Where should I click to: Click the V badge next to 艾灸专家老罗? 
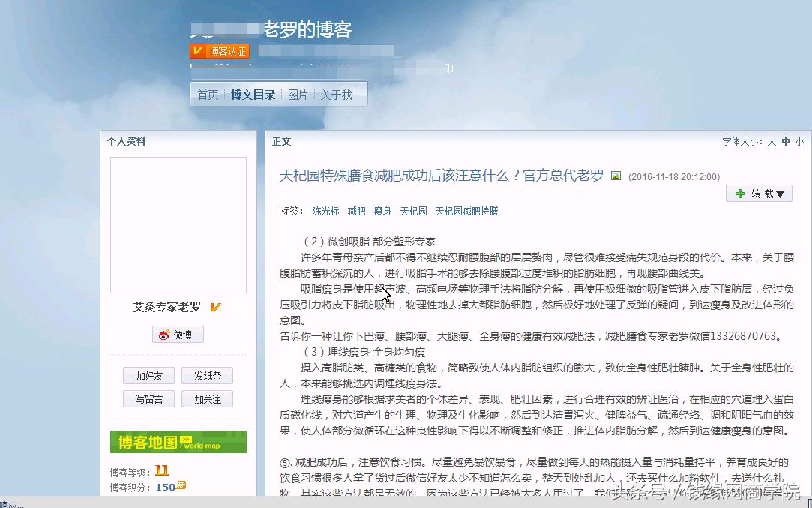click(216, 307)
